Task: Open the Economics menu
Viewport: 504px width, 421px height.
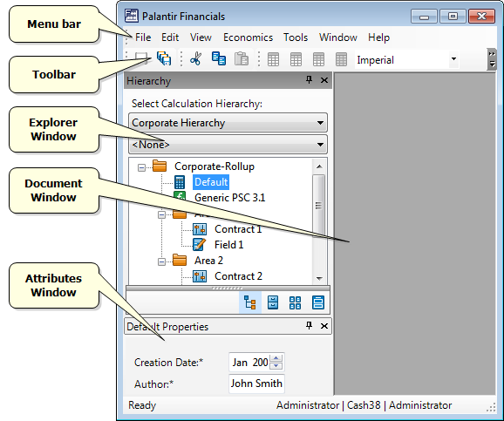Action: [248, 37]
